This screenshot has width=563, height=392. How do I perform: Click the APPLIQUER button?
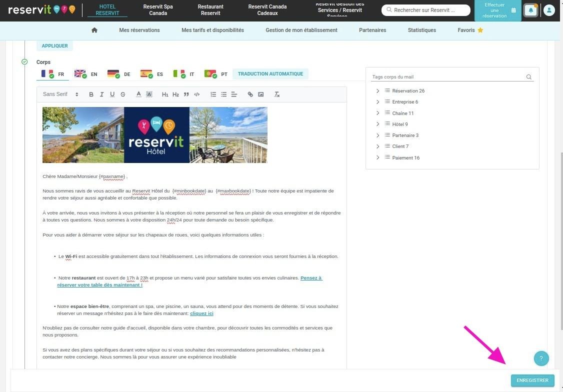click(x=54, y=46)
